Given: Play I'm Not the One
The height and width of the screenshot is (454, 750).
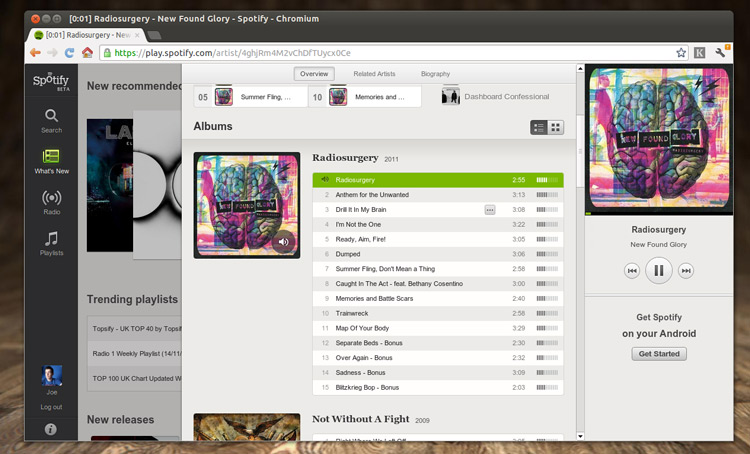Looking at the screenshot, I should click(438, 224).
